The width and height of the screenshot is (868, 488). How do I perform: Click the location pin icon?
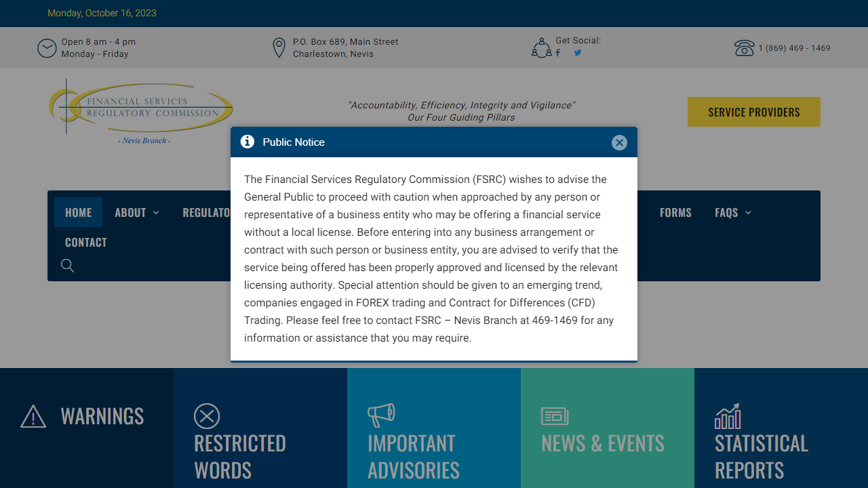click(x=279, y=48)
